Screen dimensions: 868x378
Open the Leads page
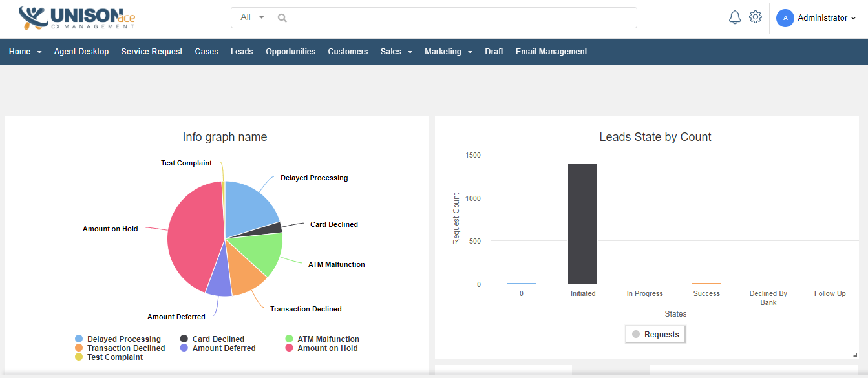coord(241,51)
